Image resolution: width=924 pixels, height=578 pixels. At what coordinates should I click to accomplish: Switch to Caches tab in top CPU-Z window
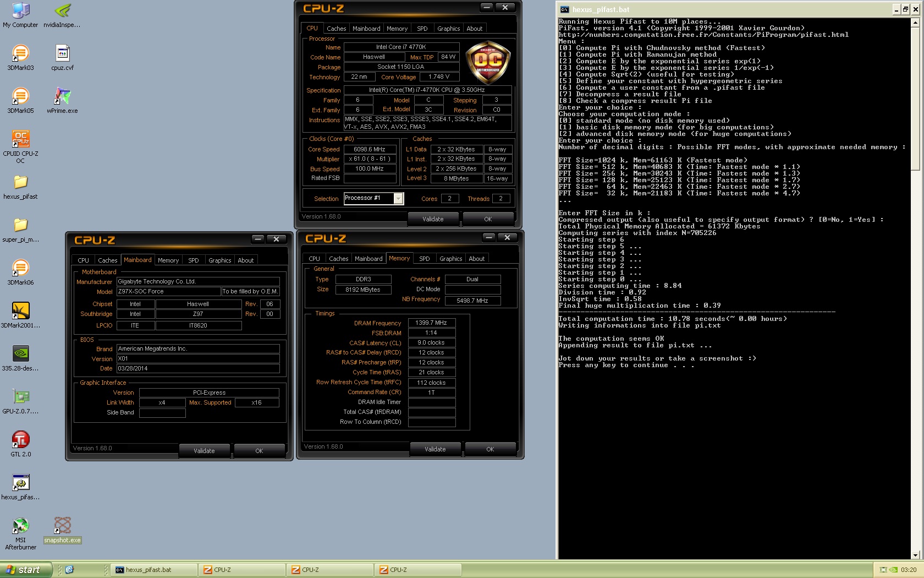[336, 29]
